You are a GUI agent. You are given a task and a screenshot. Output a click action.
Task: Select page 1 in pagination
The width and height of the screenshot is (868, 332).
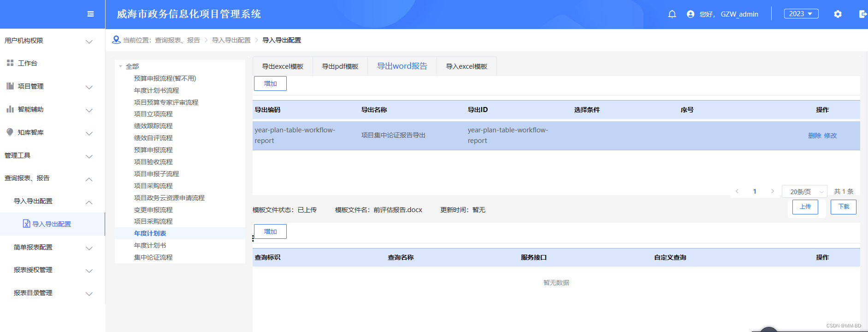pyautogui.click(x=755, y=191)
